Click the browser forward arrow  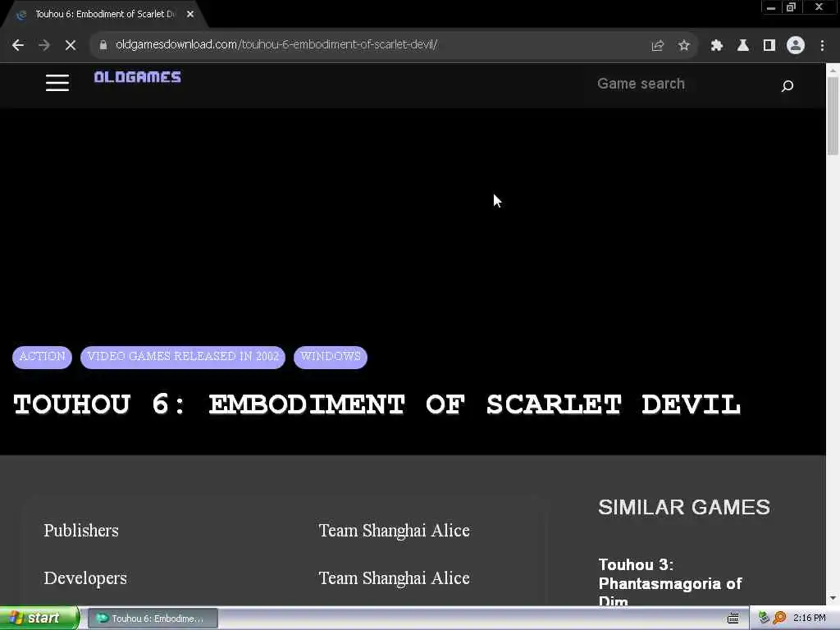click(x=44, y=46)
